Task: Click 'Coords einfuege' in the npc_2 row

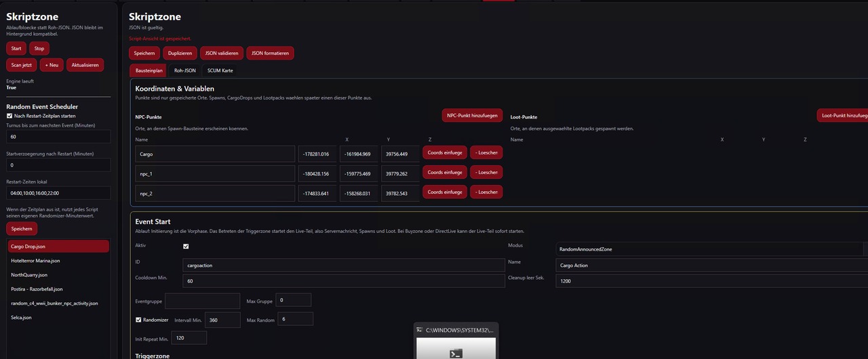Action: 445,192
